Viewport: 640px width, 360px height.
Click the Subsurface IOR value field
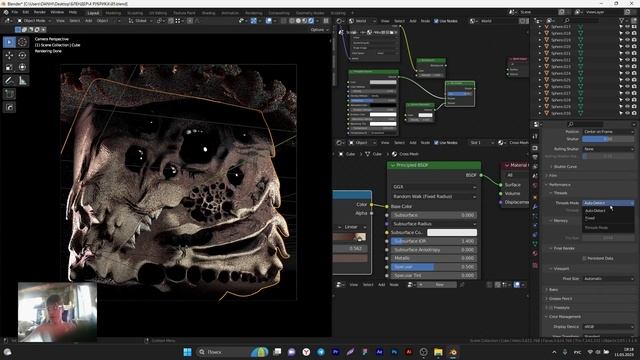434,241
